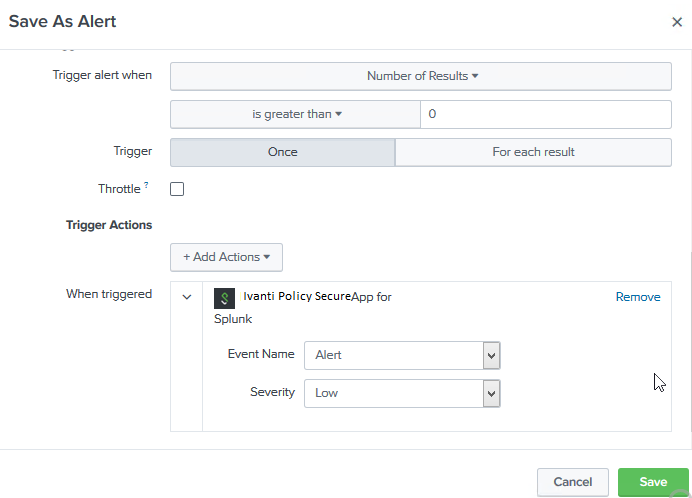Click the Ivanti Policy Secure app icon
Image resolution: width=692 pixels, height=498 pixels.
[x=224, y=298]
